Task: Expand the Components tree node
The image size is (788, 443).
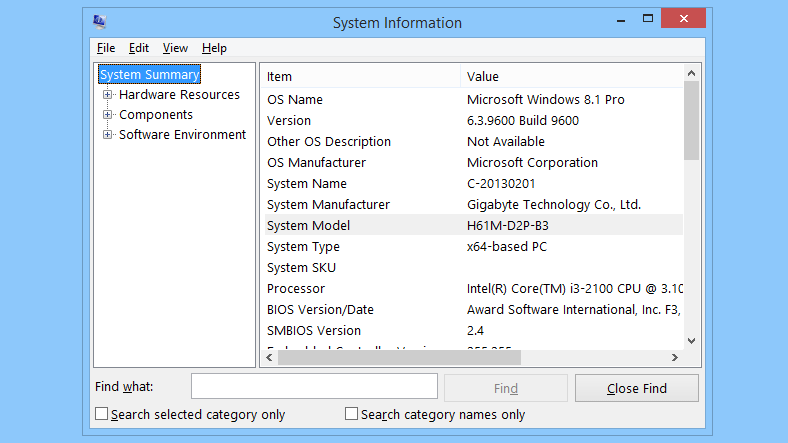Action: [107, 115]
